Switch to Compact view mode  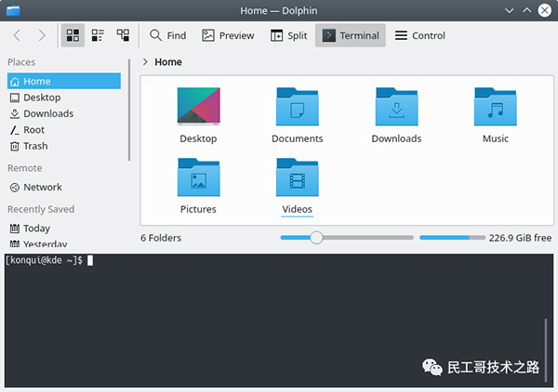click(98, 35)
